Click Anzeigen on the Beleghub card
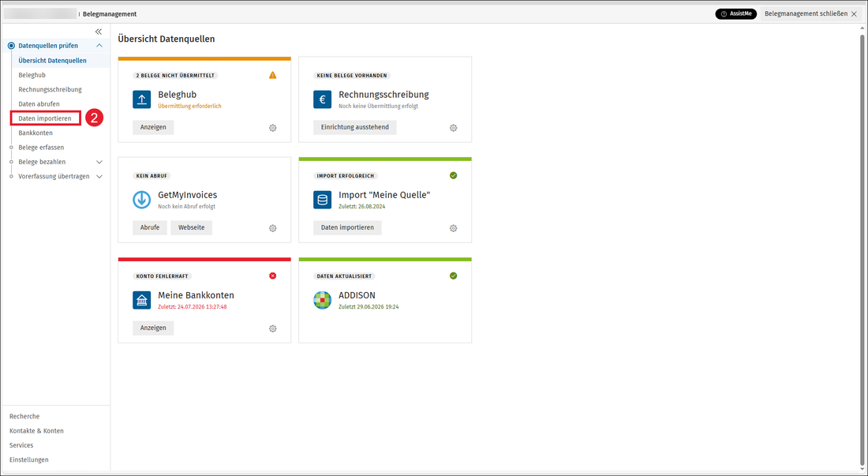The image size is (868, 476). (153, 127)
